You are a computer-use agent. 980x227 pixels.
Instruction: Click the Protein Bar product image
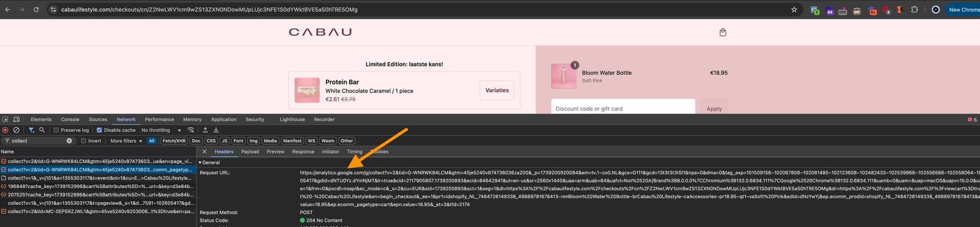tap(307, 90)
